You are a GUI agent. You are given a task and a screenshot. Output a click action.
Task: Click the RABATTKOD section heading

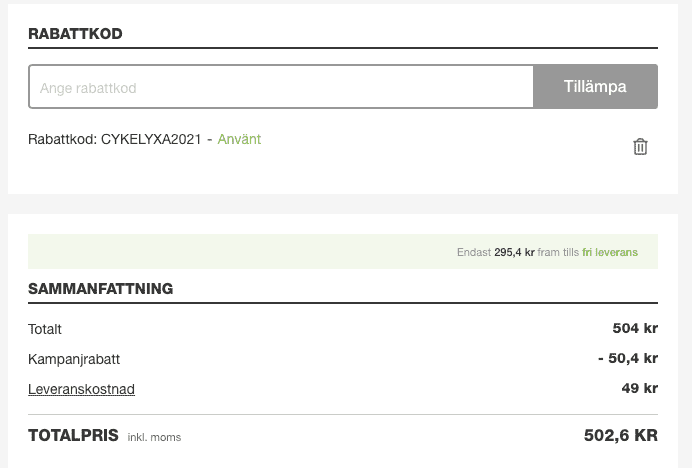point(75,34)
